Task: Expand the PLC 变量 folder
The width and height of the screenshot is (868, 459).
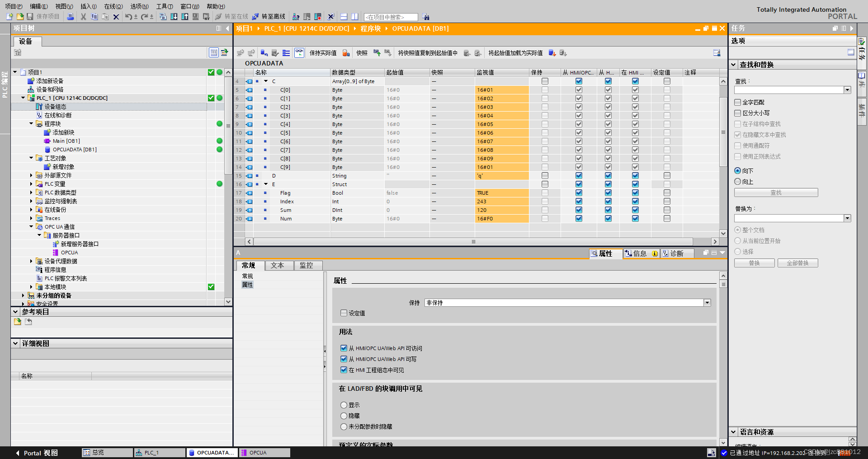Action: tap(31, 184)
